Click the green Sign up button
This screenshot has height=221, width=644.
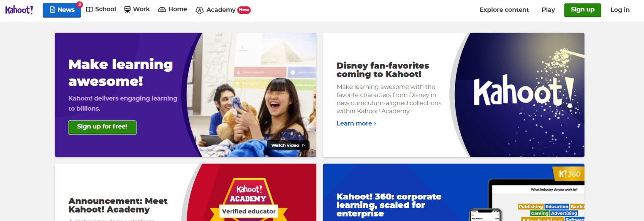[x=582, y=10]
